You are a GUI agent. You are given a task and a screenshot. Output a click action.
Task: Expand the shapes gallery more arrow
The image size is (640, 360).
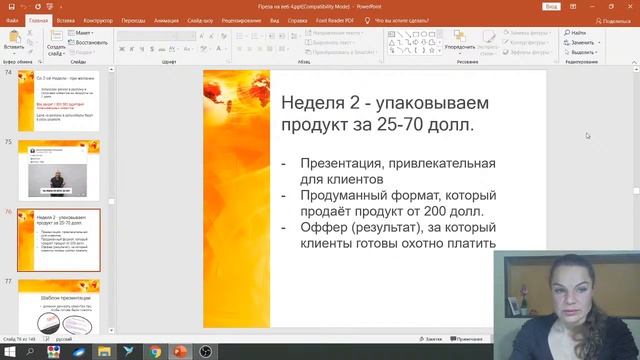pyautogui.click(x=439, y=51)
